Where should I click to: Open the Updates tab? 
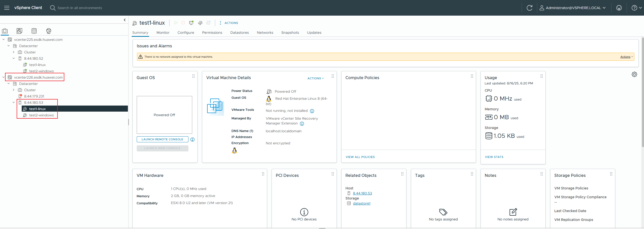314,32
